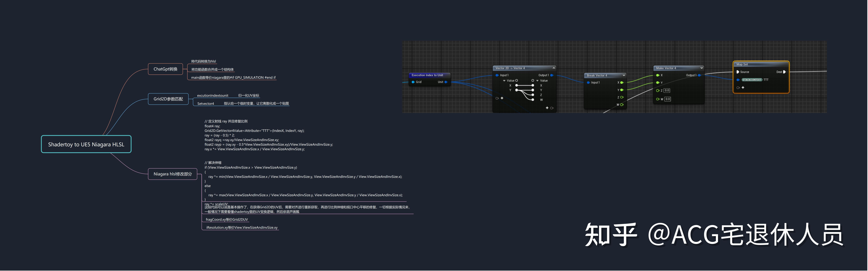The height and width of the screenshot is (271, 868).
Task: Click the W value field of Make Vector 4
Action: pos(667,99)
